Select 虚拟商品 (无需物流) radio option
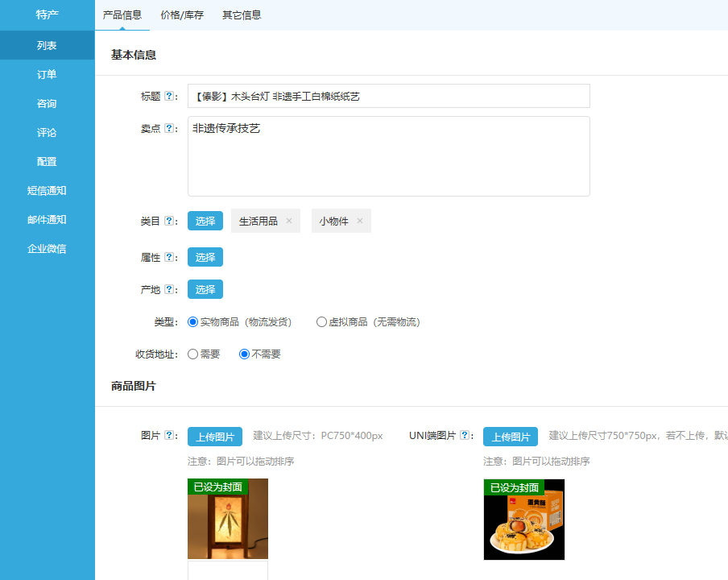The width and height of the screenshot is (728, 580). click(321, 322)
